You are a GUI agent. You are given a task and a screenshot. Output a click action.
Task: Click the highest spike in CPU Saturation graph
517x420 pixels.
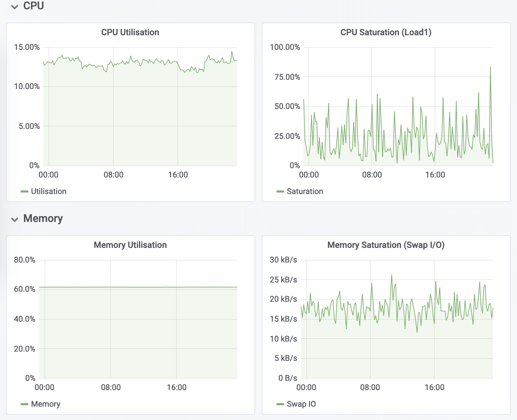[490, 67]
